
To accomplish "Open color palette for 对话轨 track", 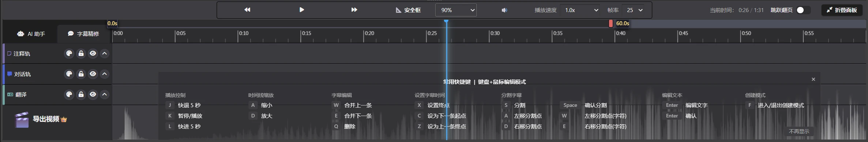I will point(69,74).
